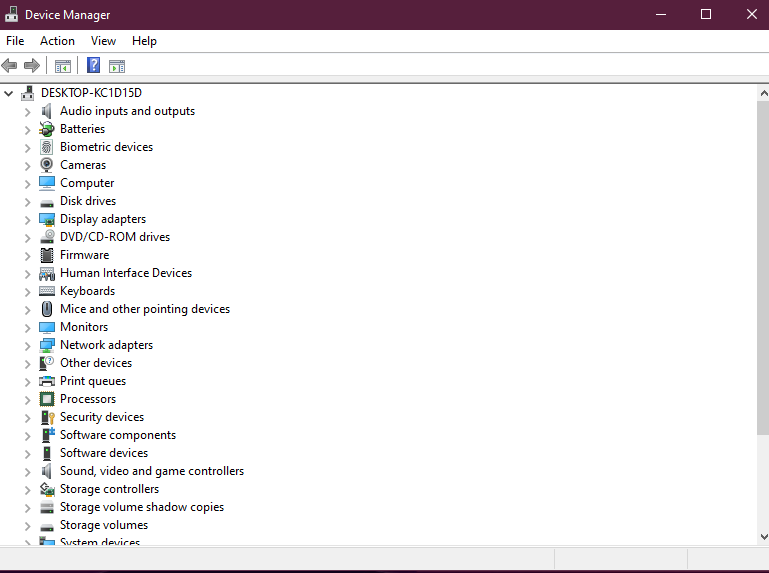Click the Firmware chip icon
The image size is (769, 573).
[x=47, y=255]
